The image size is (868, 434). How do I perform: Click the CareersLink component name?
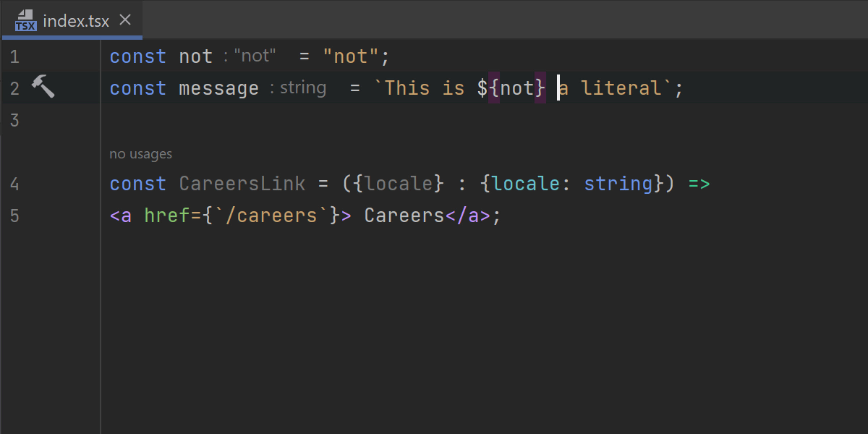242,184
